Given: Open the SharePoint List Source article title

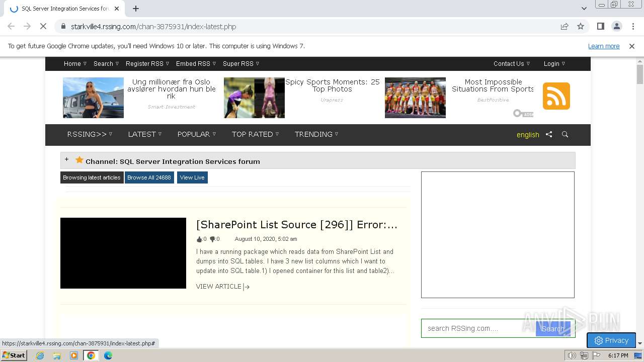Looking at the screenshot, I should [x=297, y=225].
